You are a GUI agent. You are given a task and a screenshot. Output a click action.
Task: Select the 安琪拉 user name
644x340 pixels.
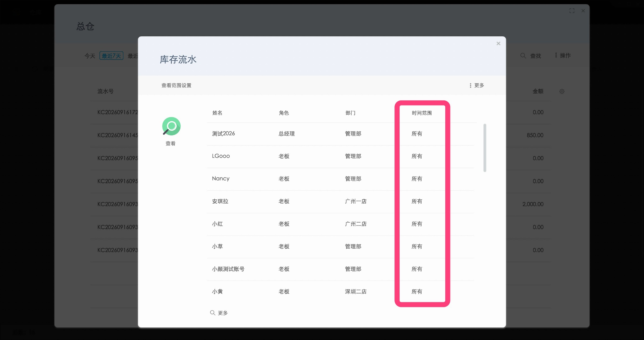[x=220, y=201]
